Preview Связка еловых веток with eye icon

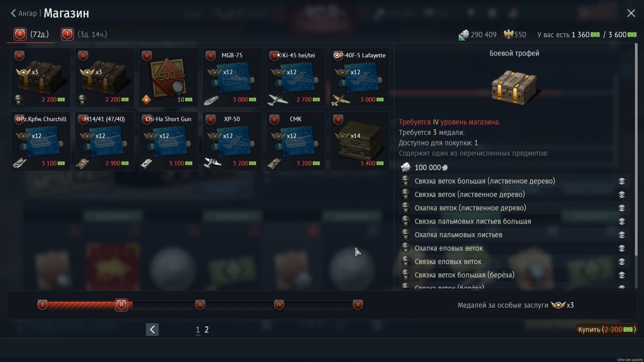622,262
